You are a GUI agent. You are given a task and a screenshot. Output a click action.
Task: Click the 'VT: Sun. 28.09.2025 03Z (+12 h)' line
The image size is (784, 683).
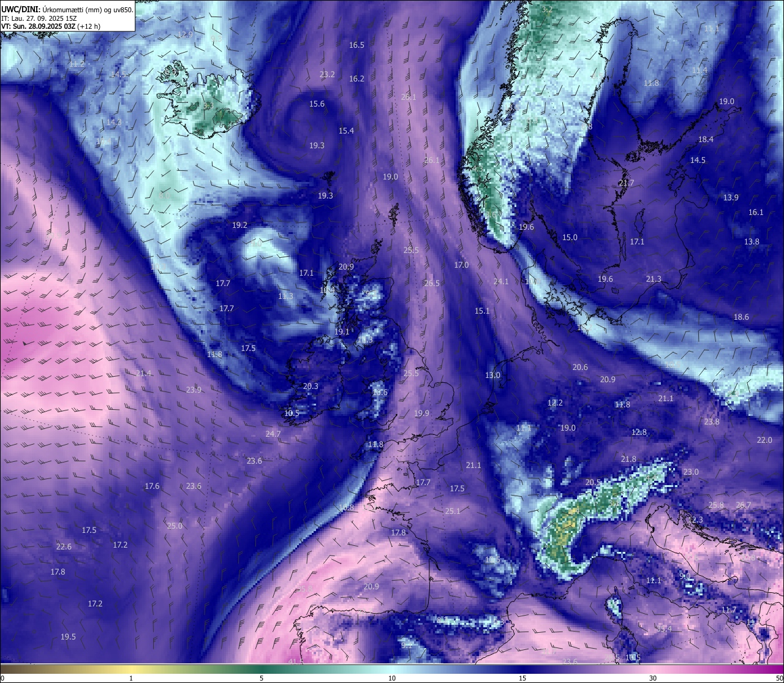[x=51, y=26]
